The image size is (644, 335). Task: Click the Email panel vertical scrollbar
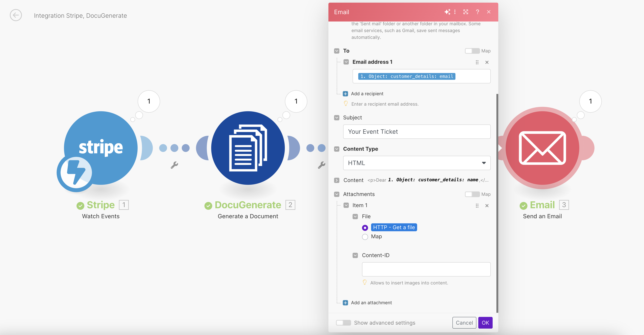click(497, 203)
